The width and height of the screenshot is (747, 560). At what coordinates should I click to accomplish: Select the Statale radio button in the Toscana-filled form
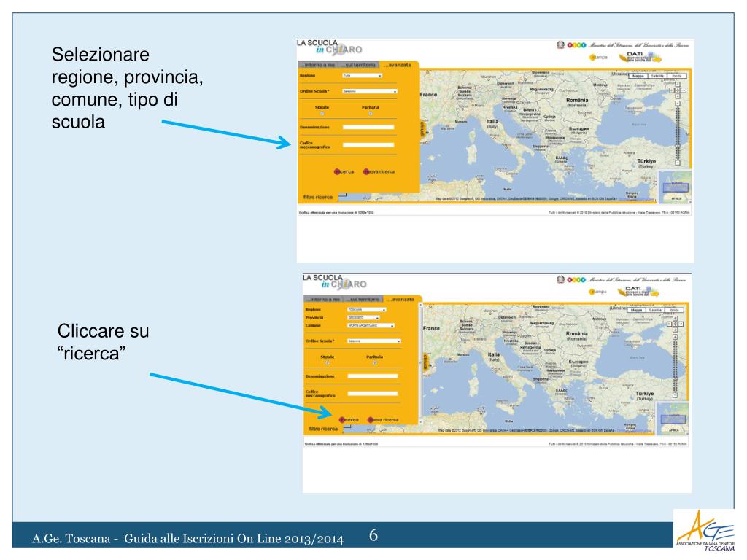coord(328,363)
